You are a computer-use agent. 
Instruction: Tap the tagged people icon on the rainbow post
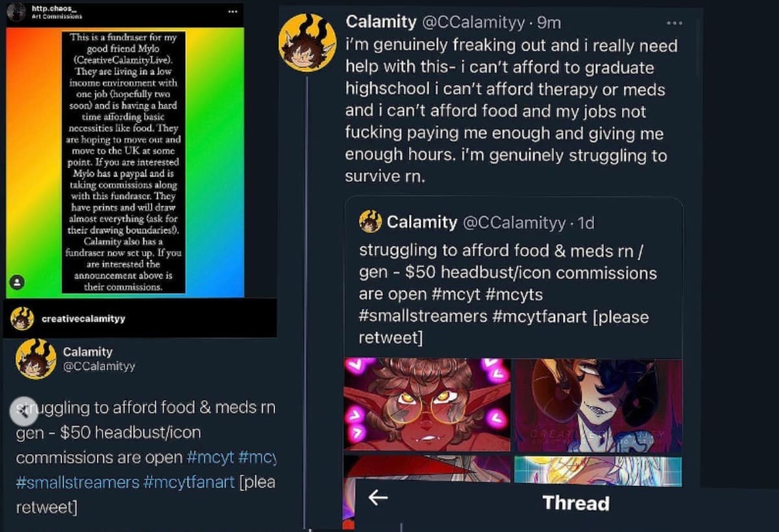click(x=18, y=282)
